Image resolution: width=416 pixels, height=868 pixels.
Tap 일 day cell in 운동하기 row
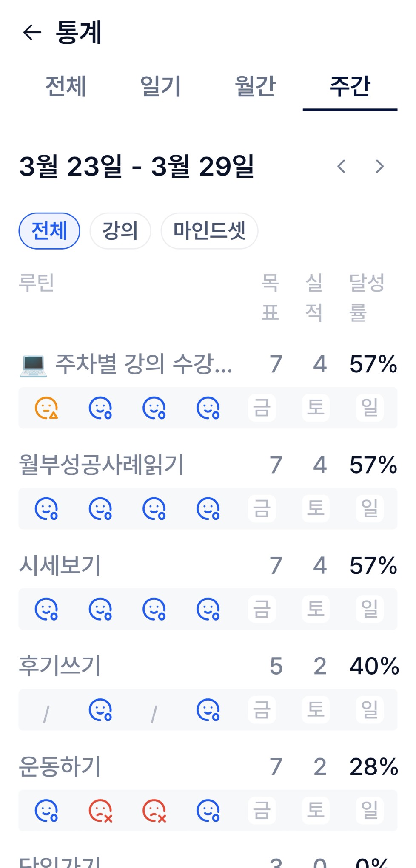point(370,810)
